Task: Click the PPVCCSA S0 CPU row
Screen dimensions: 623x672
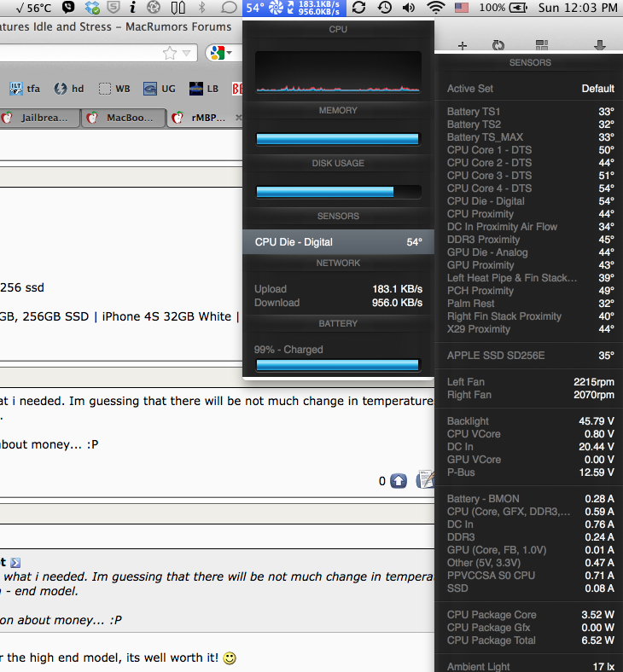Action: point(530,576)
